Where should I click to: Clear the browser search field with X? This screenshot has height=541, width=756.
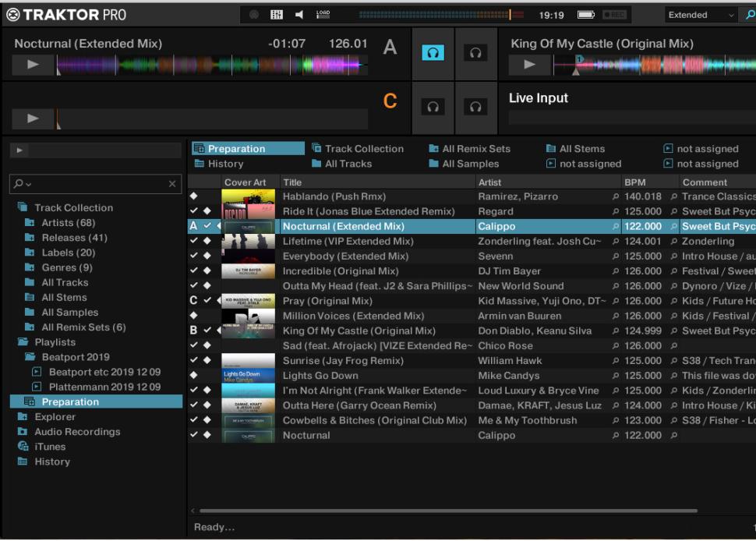click(172, 184)
